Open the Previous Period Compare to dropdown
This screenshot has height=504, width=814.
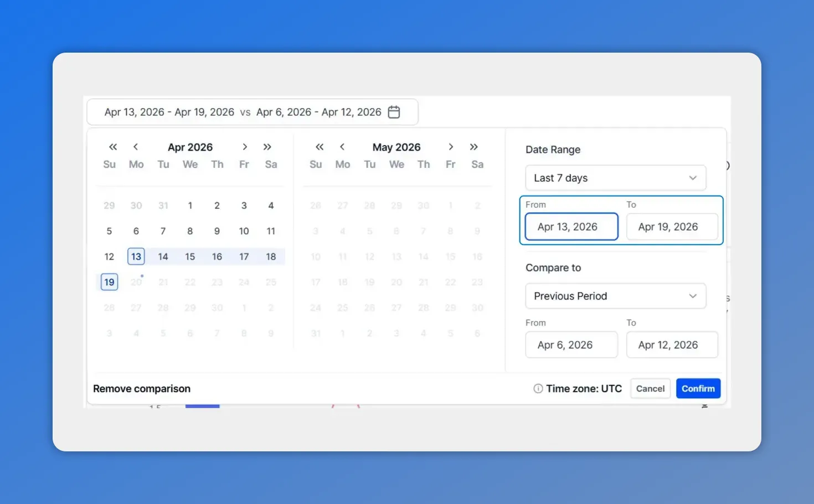(x=615, y=296)
